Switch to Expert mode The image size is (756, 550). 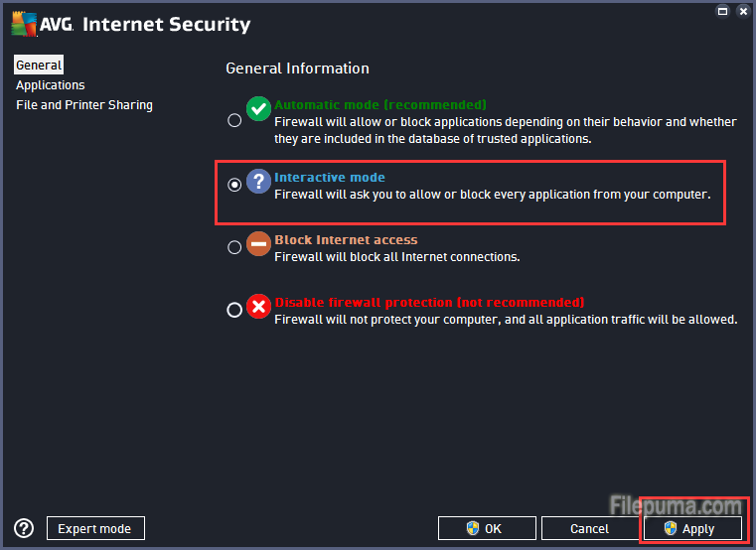pos(95,528)
